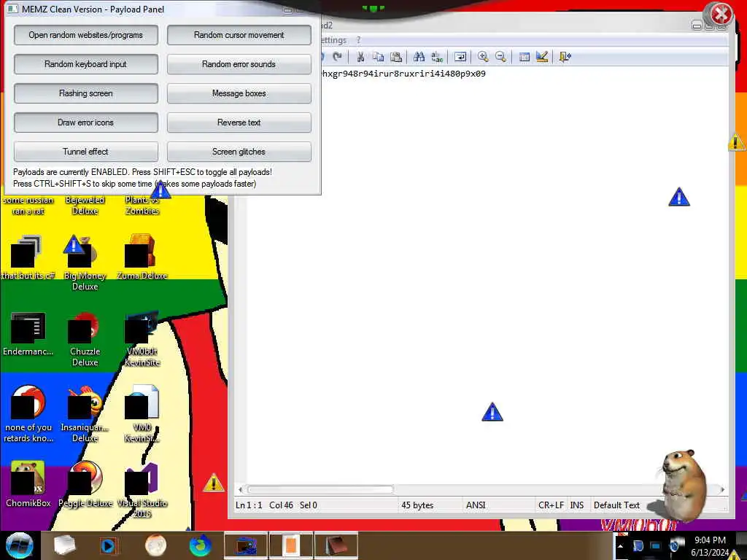
Task: Click the 'CR+LF' line ending status entry
Action: (x=551, y=505)
